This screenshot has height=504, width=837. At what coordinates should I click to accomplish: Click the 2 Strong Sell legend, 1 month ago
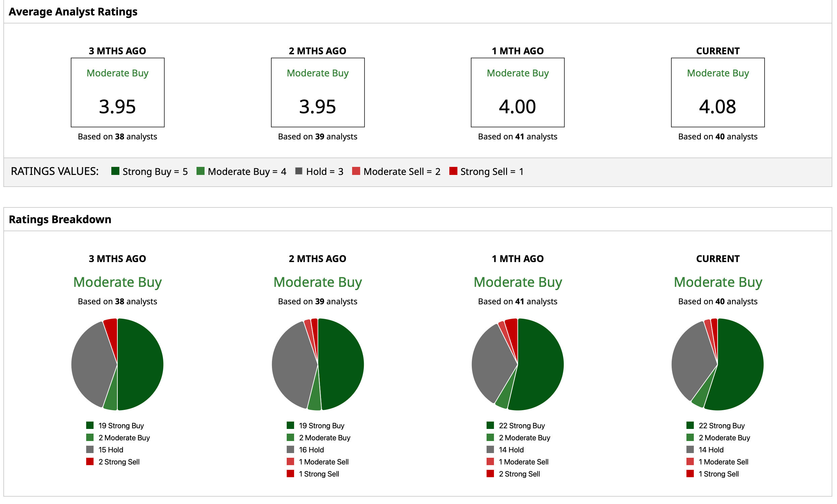519,474
